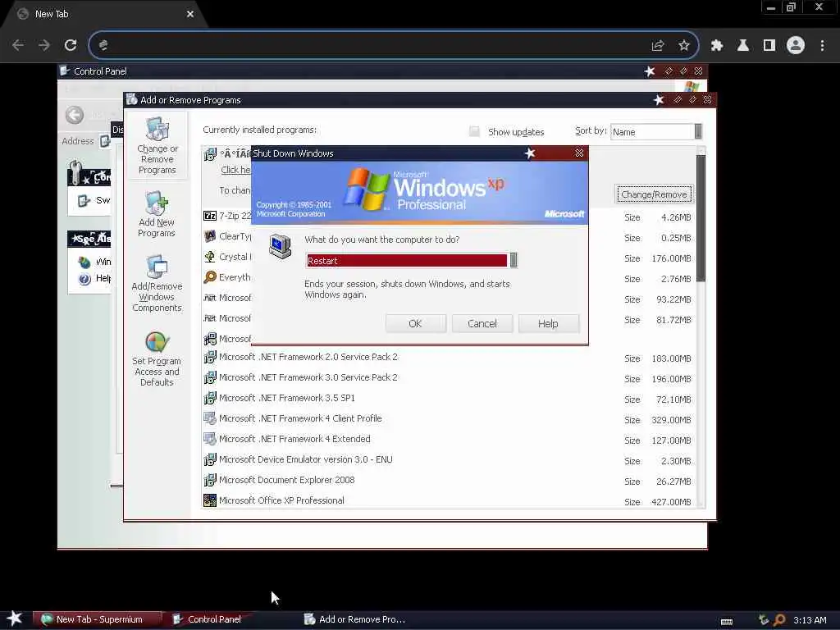Click the Crystal program icon
840x630 pixels.
click(209, 257)
